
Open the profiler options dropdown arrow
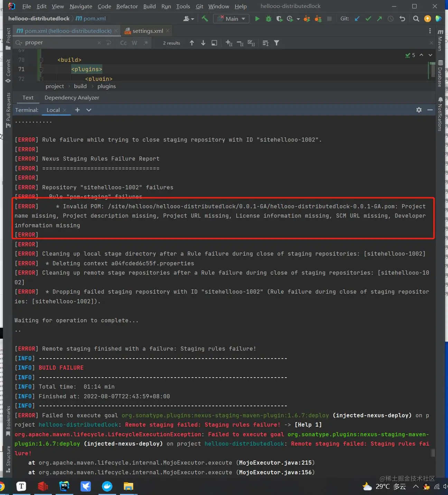point(298,19)
